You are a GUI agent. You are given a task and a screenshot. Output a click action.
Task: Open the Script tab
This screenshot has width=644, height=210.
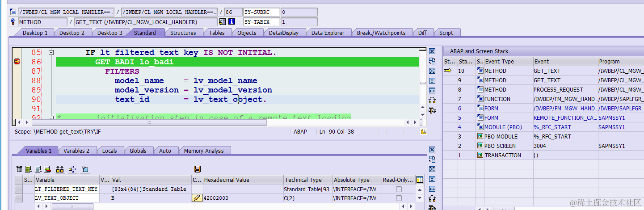446,33
